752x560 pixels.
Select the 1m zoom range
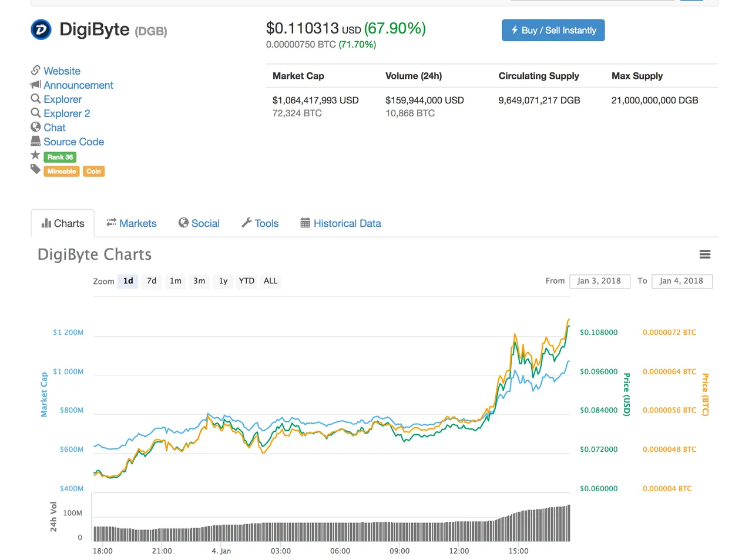click(176, 281)
